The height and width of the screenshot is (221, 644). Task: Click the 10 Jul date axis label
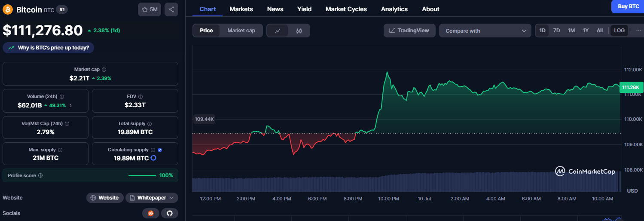tap(424, 199)
